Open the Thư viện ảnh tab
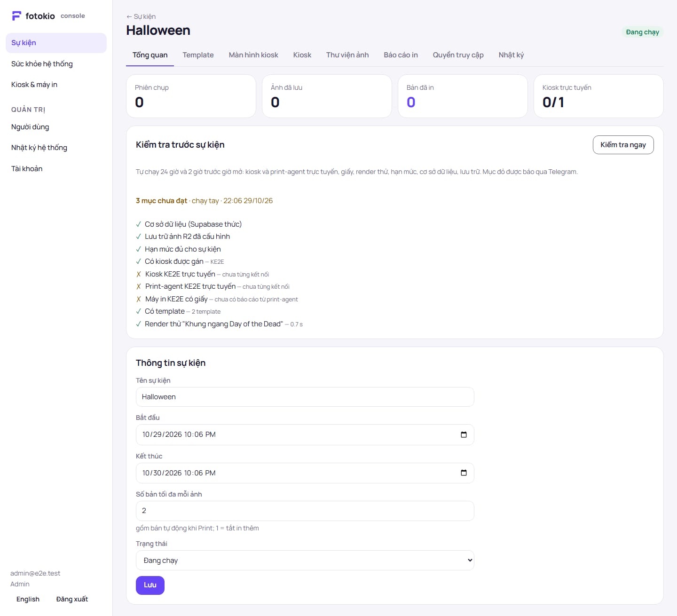This screenshot has height=616, width=677. (347, 55)
